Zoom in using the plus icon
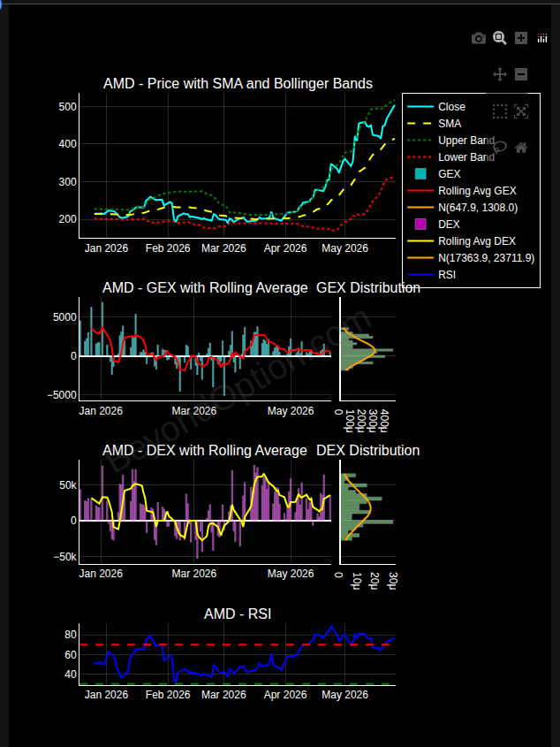Image resolution: width=560 pixels, height=747 pixels. point(521,38)
